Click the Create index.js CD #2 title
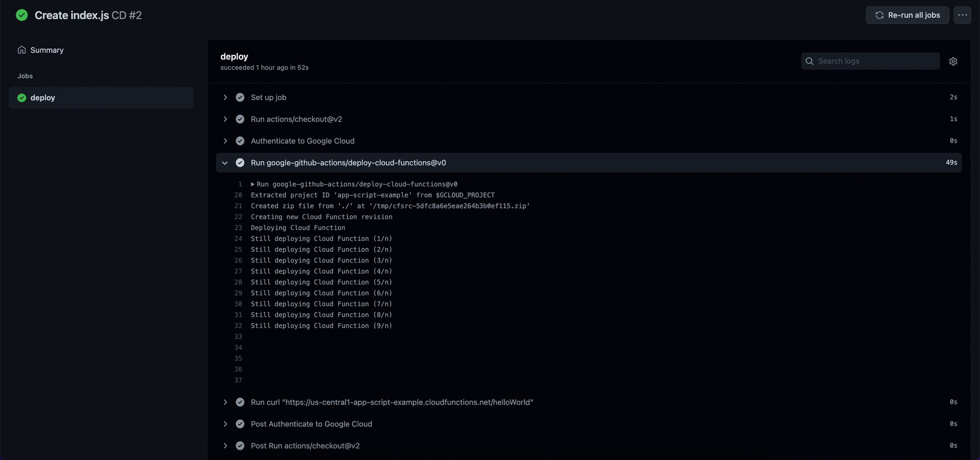Viewport: 980px width, 460px height. (x=88, y=15)
